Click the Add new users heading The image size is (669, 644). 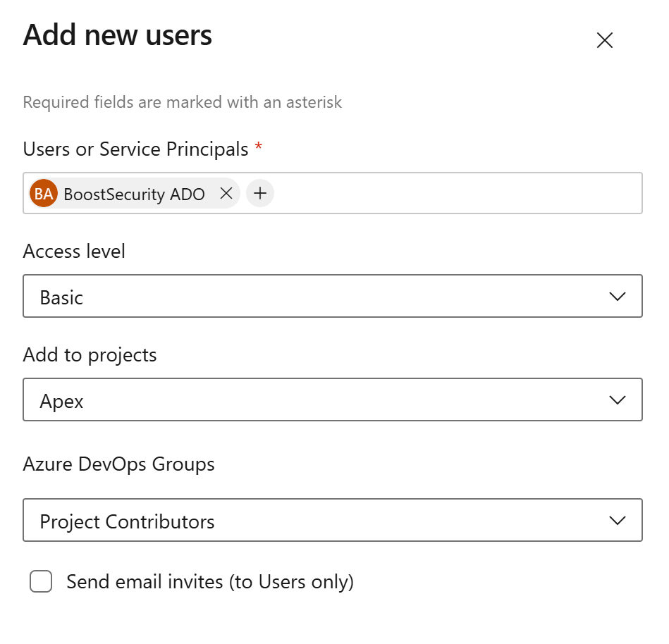[x=117, y=35]
